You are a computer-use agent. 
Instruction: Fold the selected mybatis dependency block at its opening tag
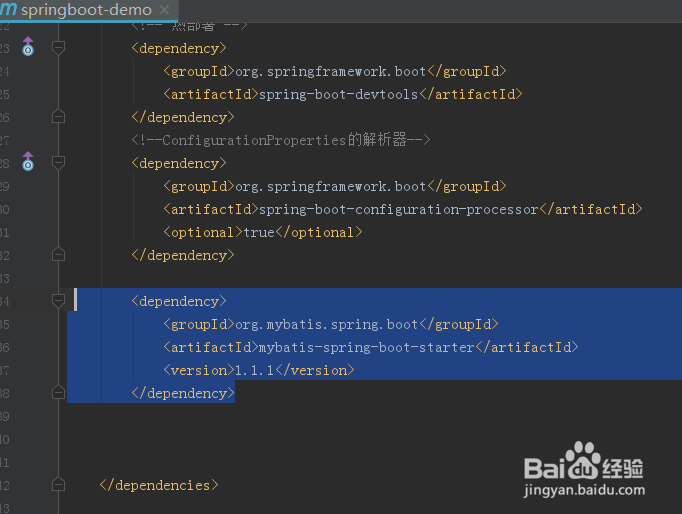58,301
